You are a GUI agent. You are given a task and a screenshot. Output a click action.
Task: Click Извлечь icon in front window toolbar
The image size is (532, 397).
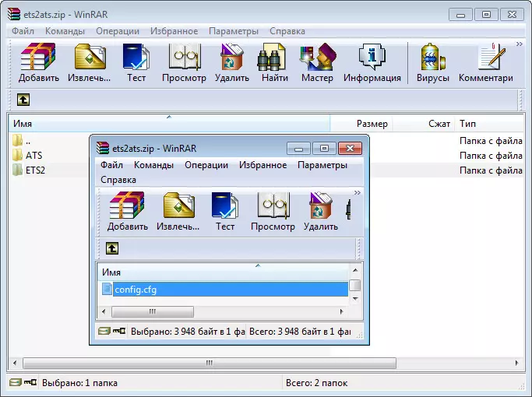coord(179,205)
